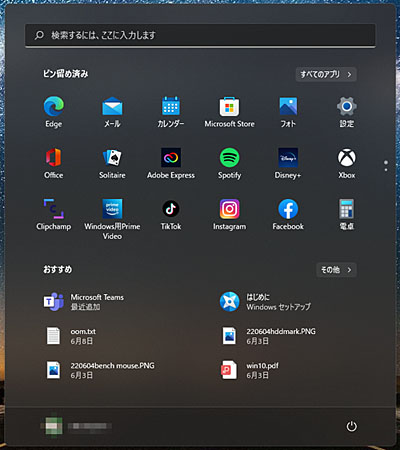Launch Facebook
Viewport: 400px width, 450px height.
tap(288, 215)
